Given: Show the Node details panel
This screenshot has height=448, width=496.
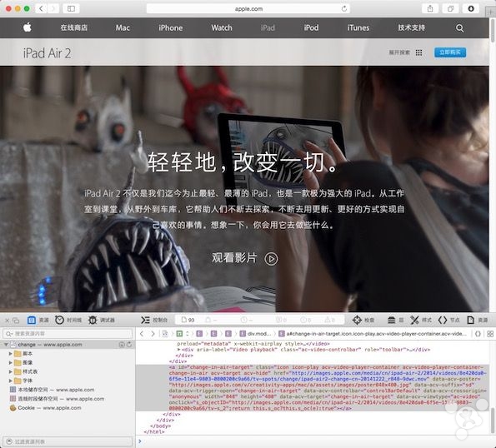Looking at the screenshot, I should (448, 320).
